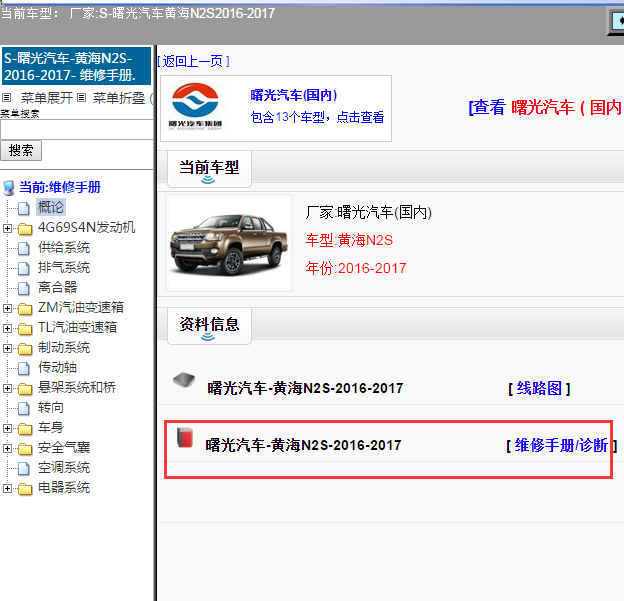
Task: Click the 曙光汽车(国内) brand link
Action: click(294, 95)
